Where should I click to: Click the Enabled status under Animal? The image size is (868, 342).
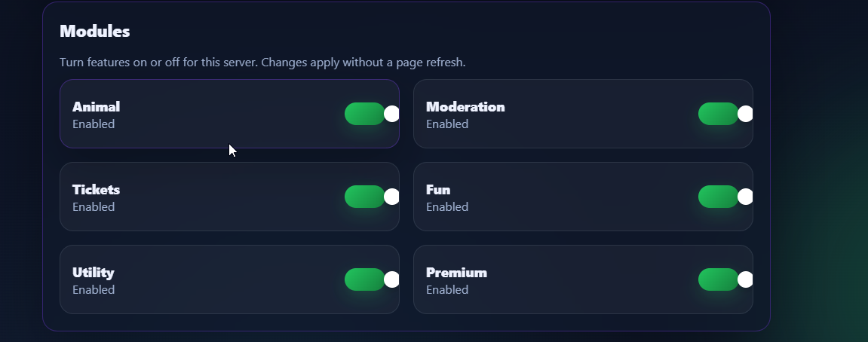pyautogui.click(x=94, y=124)
